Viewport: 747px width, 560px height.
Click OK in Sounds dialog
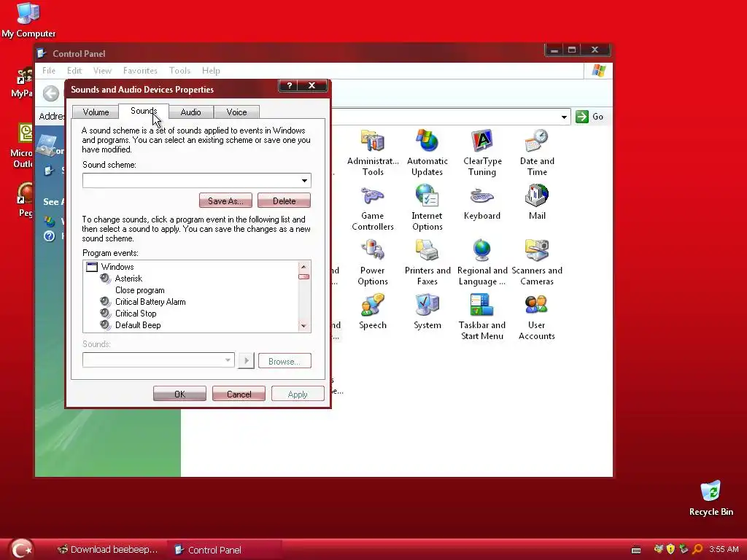(179, 394)
